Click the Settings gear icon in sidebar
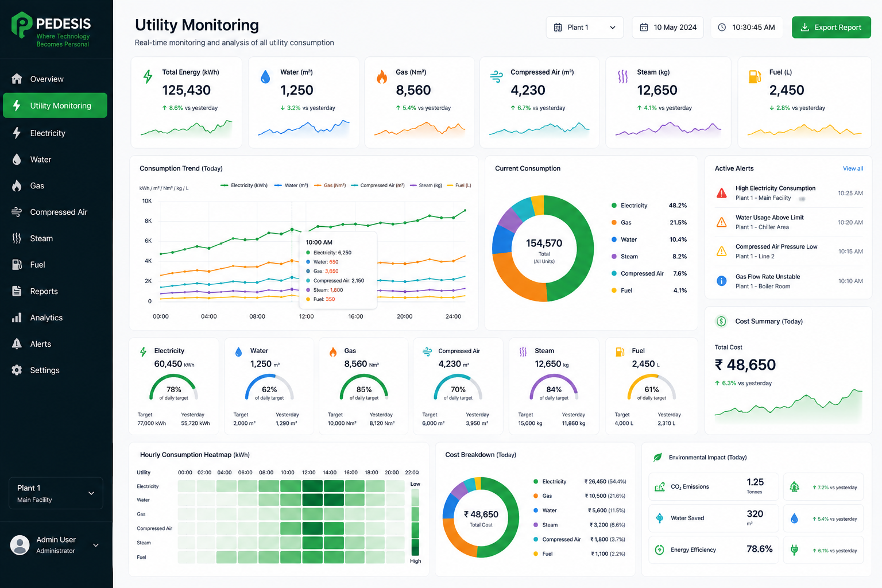882x588 pixels. click(17, 370)
